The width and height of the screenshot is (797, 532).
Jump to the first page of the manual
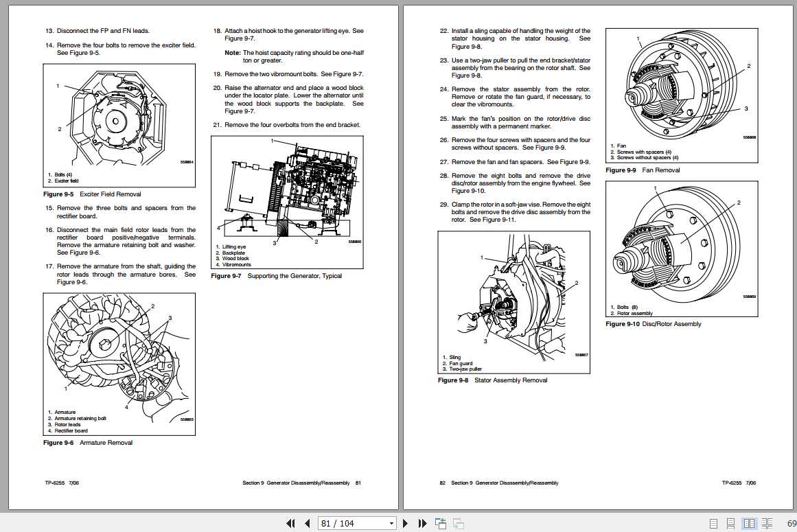coord(290,523)
